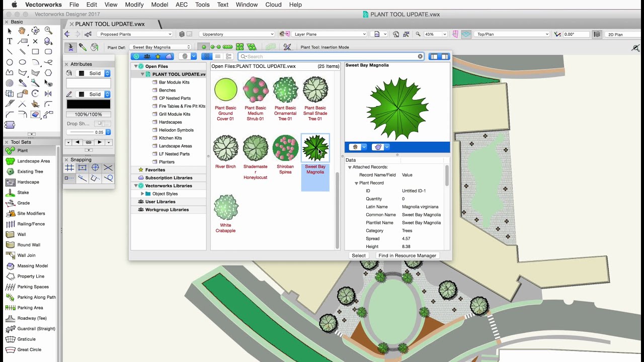This screenshot has width=644, height=362.
Task: Select the Text tool
Action: tap(10, 41)
